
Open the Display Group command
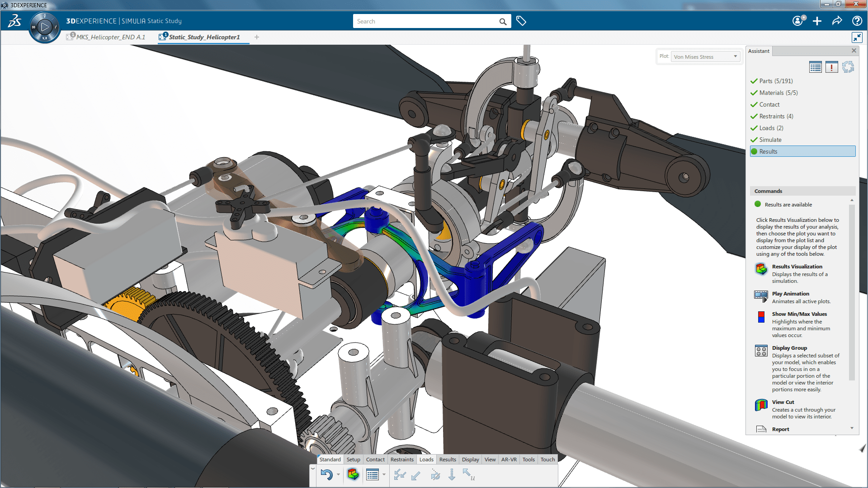pyautogui.click(x=761, y=351)
